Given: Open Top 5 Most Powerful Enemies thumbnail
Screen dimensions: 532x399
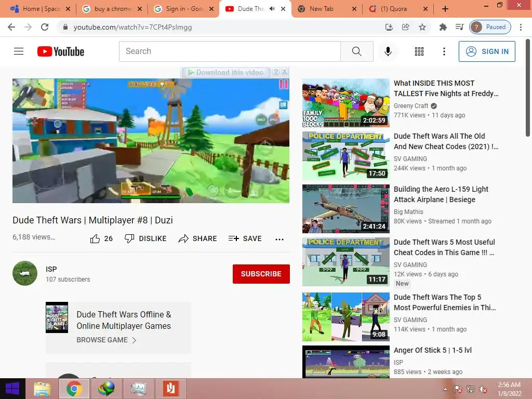Looking at the screenshot, I should click(345, 317).
